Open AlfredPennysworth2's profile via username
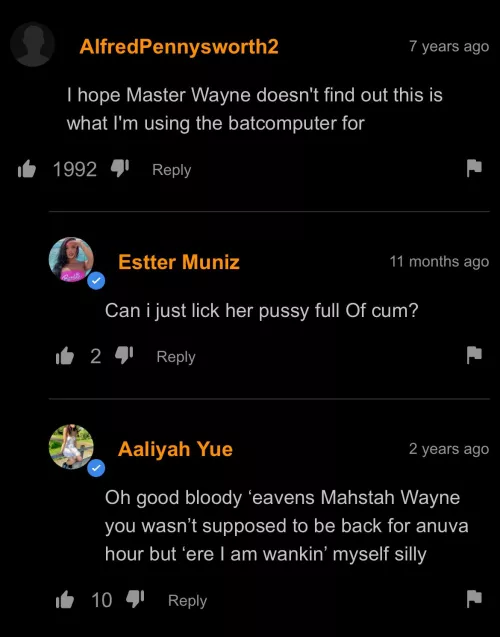The image size is (500, 637). coord(179,47)
